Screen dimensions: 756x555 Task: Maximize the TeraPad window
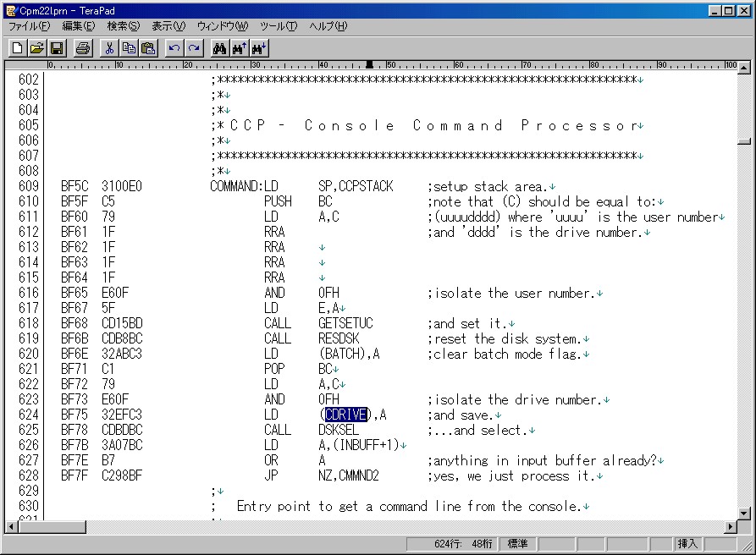click(x=729, y=11)
